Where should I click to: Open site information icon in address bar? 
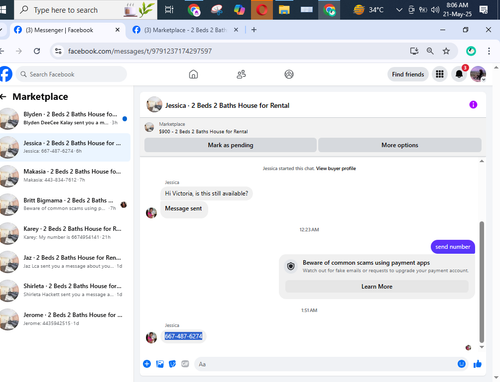58,51
